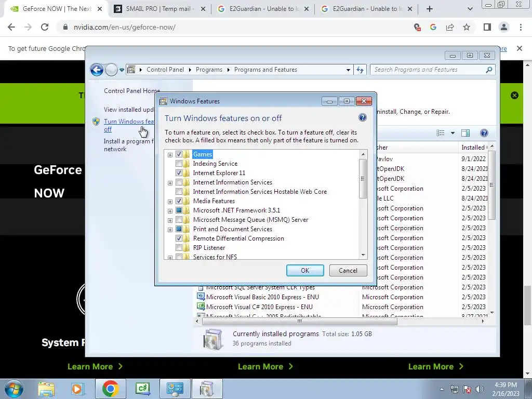Uncheck Internet Explorer 11 checkbox
This screenshot has height=399, width=532.
tap(179, 172)
